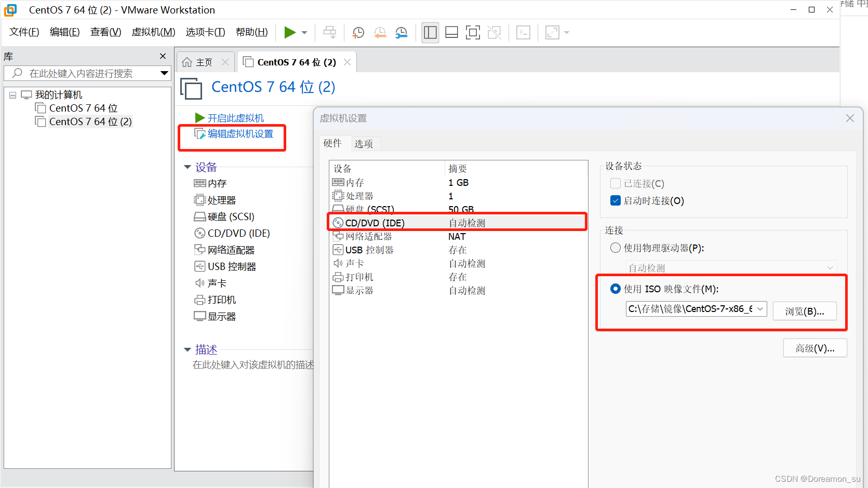This screenshot has width=868, height=488.
Task: Open the power options dropdown arrow
Action: (304, 33)
